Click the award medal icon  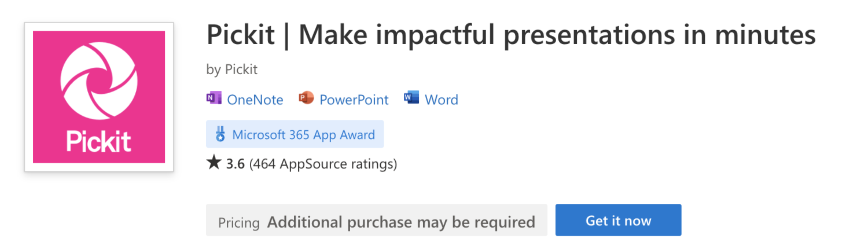pos(220,135)
